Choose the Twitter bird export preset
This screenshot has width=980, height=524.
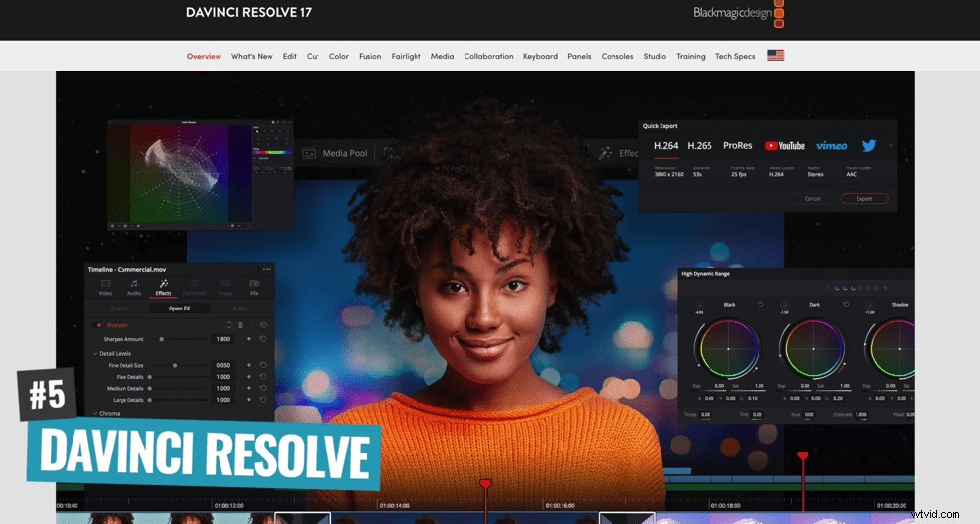pos(868,146)
